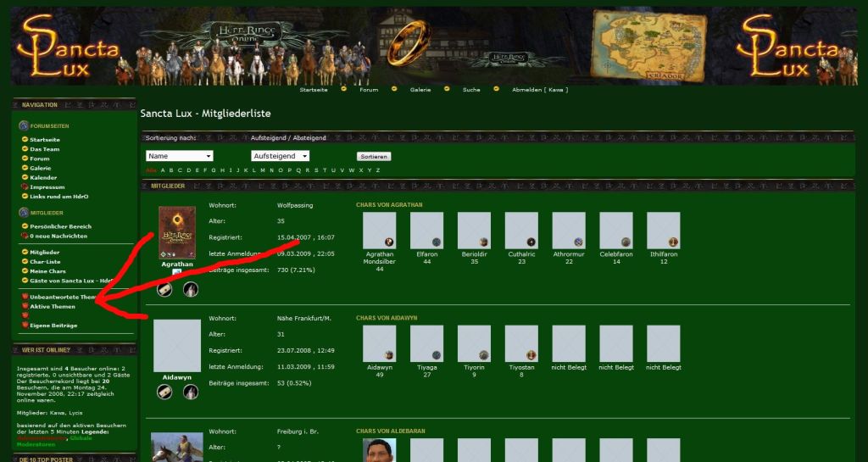Viewport: 868px width, 462px height.
Task: Open the Aufsteigend sort order dropdown
Action: pyautogui.click(x=280, y=156)
